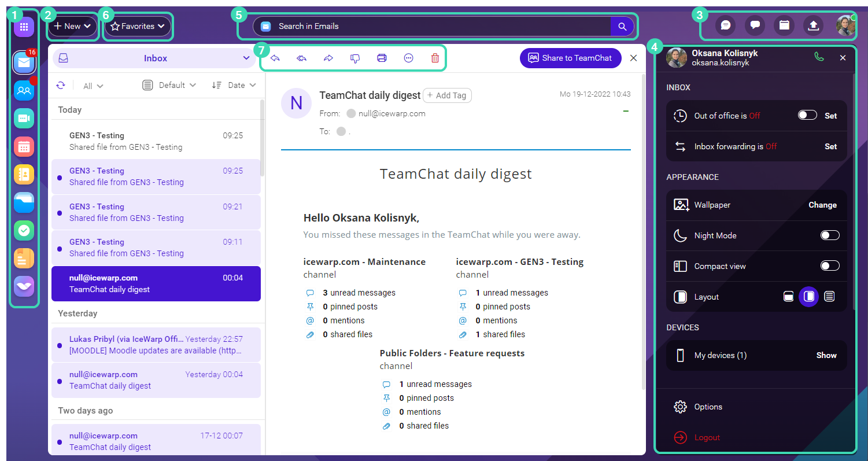Click the green phone call icon
Screen dimensions: 868x461
tap(819, 57)
